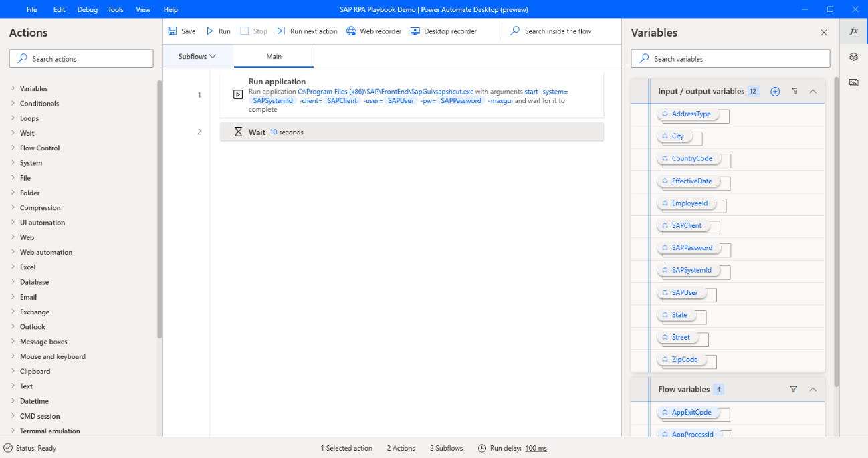Close the Variables pane

tap(824, 33)
